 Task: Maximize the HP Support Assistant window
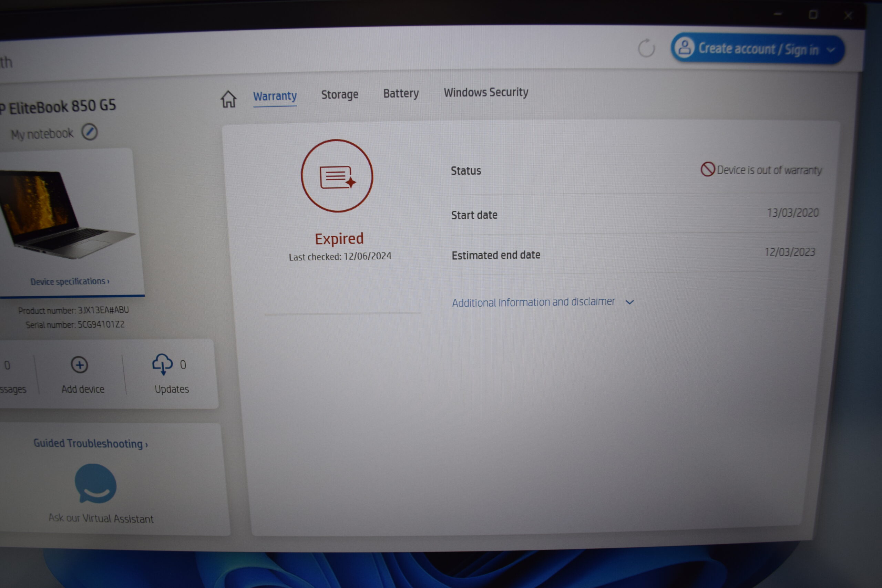813,14
